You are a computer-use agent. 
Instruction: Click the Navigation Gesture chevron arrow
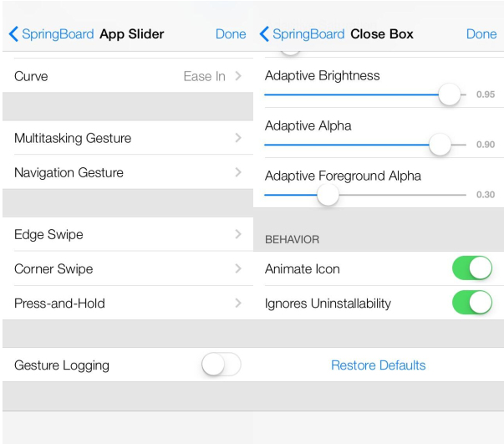[238, 172]
